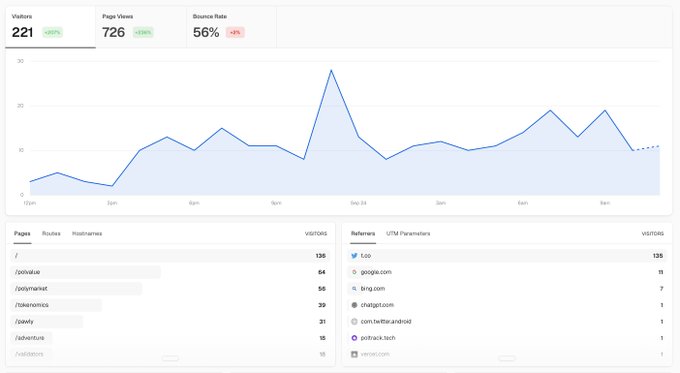Screen dimensions: 680x373
Task: Open the google.com referrer entry
Action: pyautogui.click(x=507, y=272)
